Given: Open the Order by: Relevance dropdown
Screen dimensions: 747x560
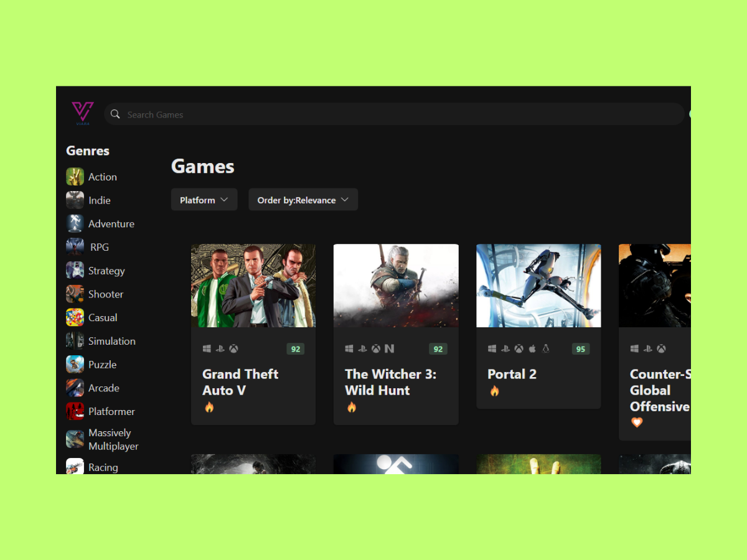Looking at the screenshot, I should click(x=303, y=200).
